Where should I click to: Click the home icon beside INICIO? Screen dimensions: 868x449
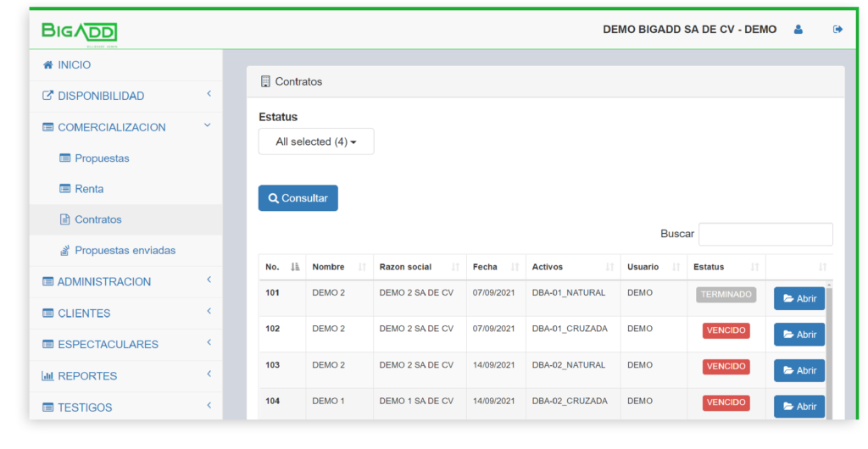[48, 65]
